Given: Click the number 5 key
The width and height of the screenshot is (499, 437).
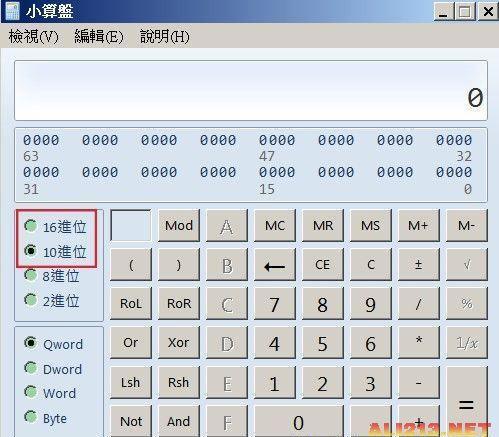Looking at the screenshot, I should 323,343.
